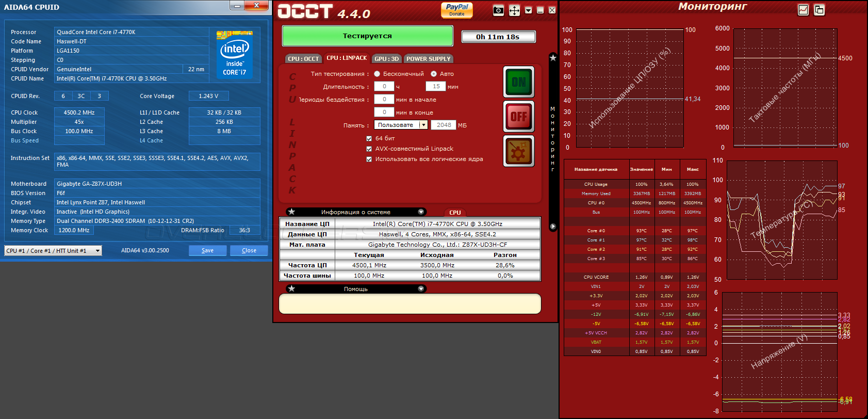Click the CPU VCORE sensor row
This screenshot has height=419, width=868.
[x=635, y=277]
